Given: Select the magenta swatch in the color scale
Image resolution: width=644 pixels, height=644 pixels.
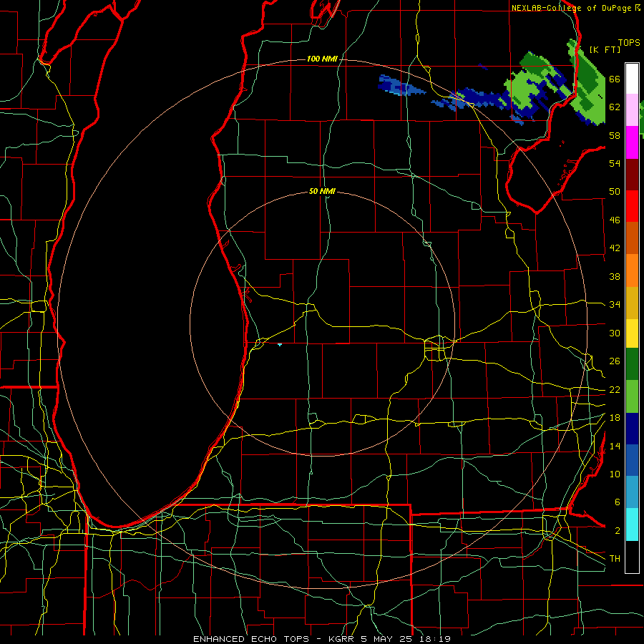Looking at the screenshot, I should pyautogui.click(x=632, y=142).
